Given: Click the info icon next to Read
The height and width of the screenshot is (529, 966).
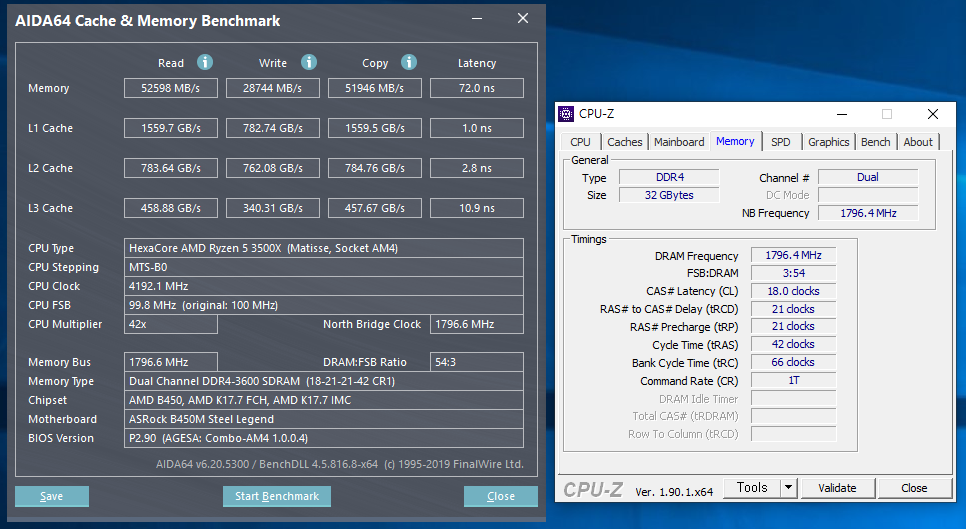Looking at the screenshot, I should point(205,62).
